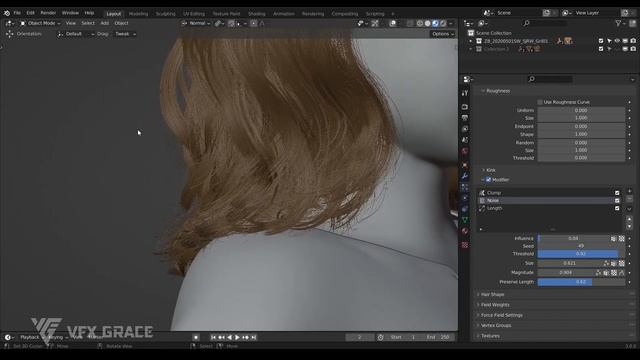Open the Object properties tab icon
The image size is (640, 360).
point(464,165)
